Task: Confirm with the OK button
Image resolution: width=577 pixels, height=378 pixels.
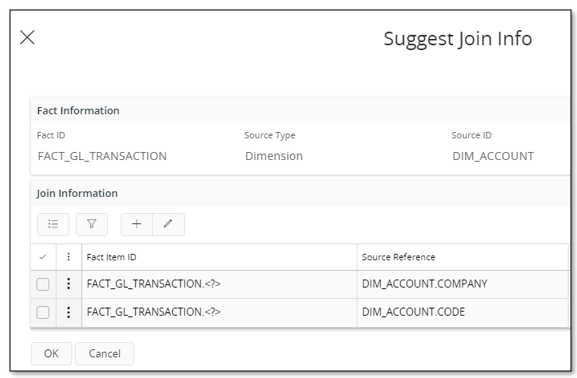Action: (x=51, y=354)
